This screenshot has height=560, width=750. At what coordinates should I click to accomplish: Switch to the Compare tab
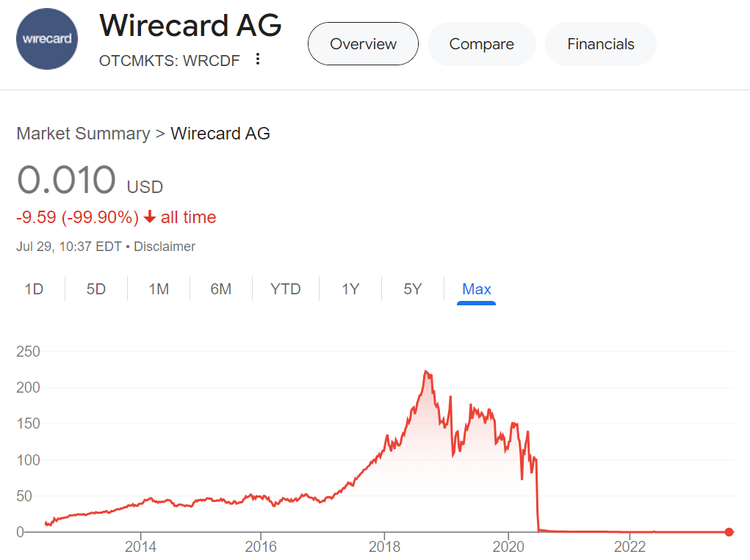click(481, 44)
